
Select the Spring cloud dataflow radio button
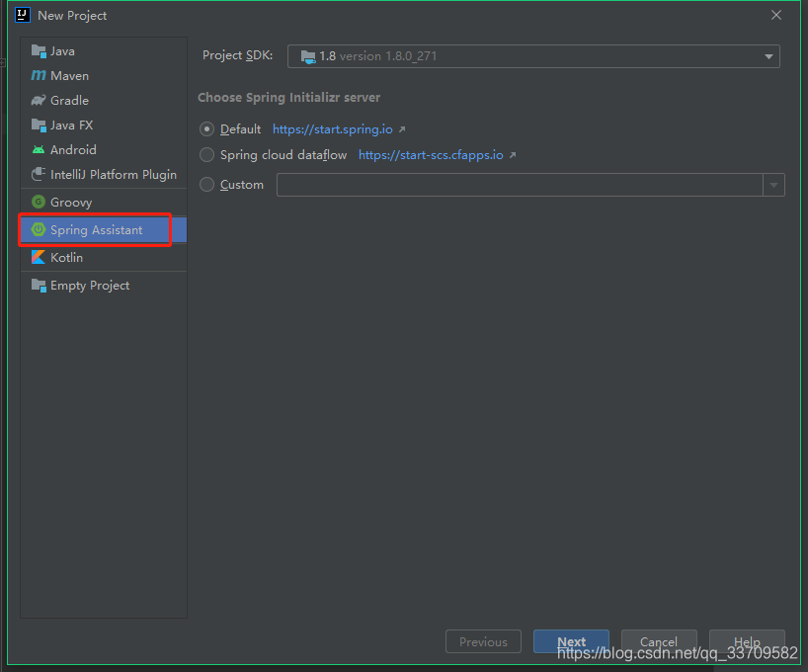[x=206, y=155]
